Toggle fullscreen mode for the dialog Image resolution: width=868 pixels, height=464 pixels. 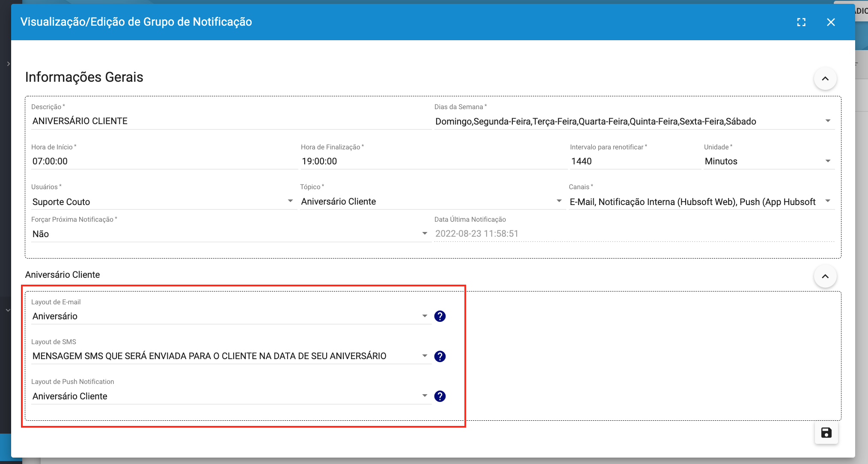tap(801, 22)
